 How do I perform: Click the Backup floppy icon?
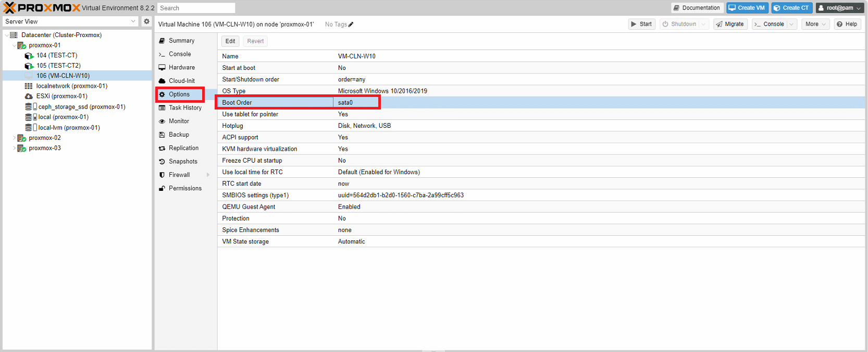[x=162, y=135]
